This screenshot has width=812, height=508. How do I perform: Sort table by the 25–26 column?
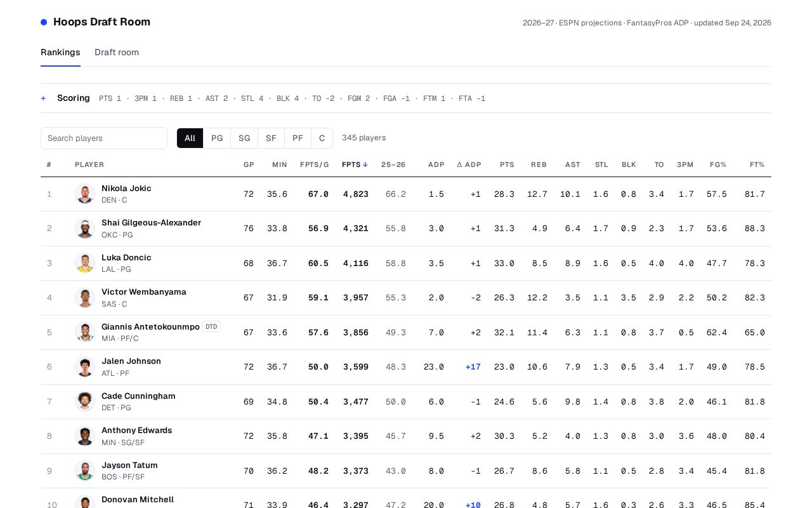point(393,164)
